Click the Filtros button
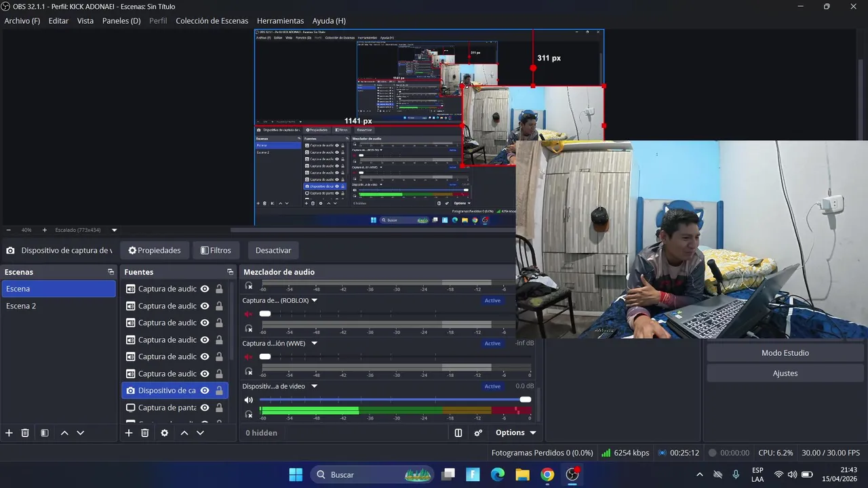This screenshot has height=488, width=868. 216,250
